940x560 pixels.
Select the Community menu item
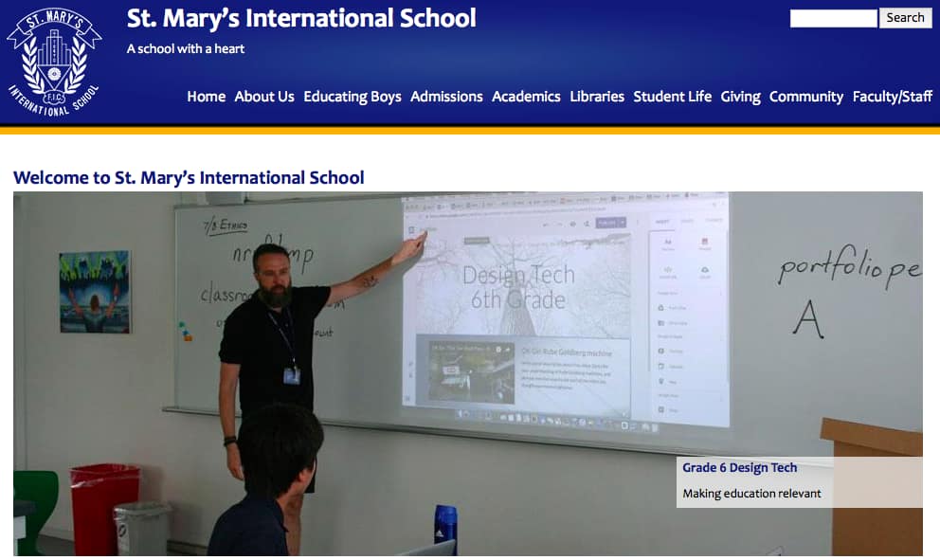(806, 98)
